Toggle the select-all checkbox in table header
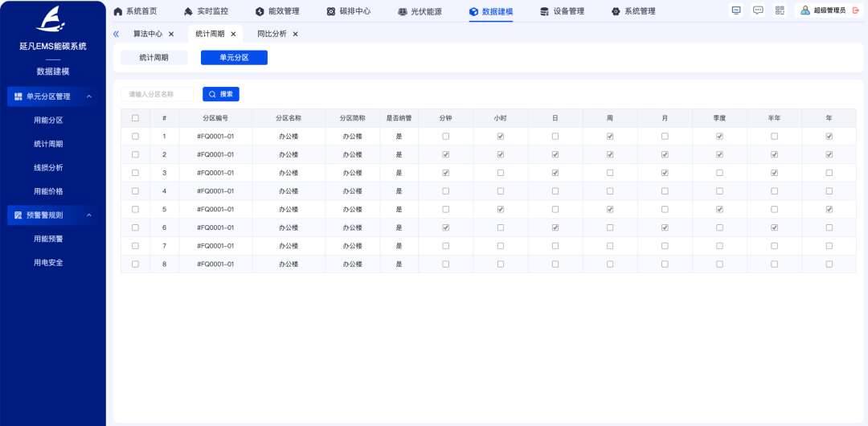The width and height of the screenshot is (868, 426). tap(135, 118)
